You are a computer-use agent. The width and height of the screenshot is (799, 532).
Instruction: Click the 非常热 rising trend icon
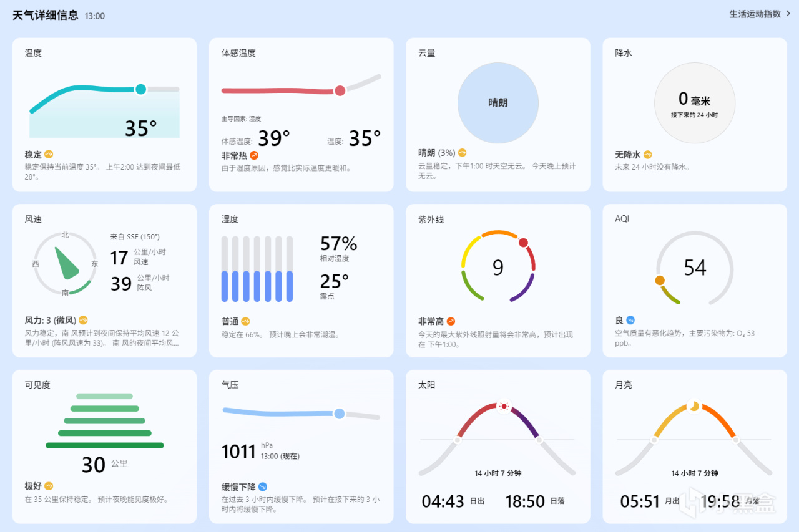254,155
